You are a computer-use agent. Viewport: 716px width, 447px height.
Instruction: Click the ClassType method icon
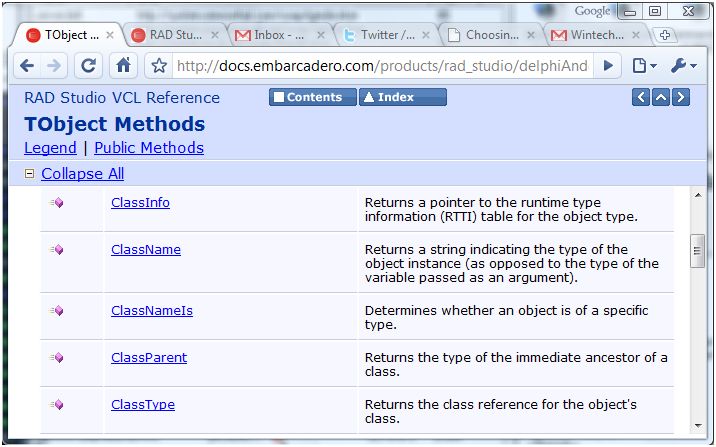coord(57,405)
